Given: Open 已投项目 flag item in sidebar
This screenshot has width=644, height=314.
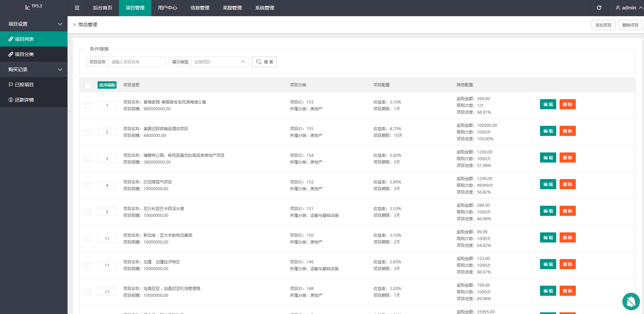Looking at the screenshot, I should [x=11, y=85].
